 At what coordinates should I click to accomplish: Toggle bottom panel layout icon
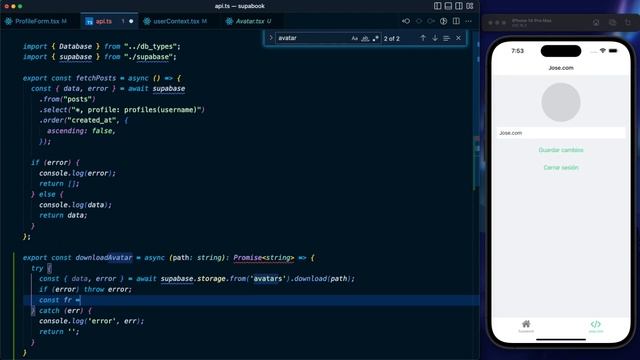448,6
